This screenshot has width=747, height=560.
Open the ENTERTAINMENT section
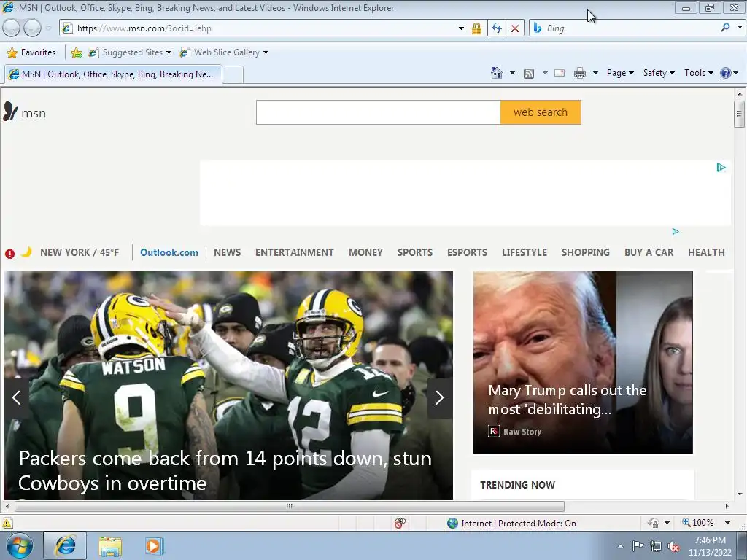[x=295, y=252]
